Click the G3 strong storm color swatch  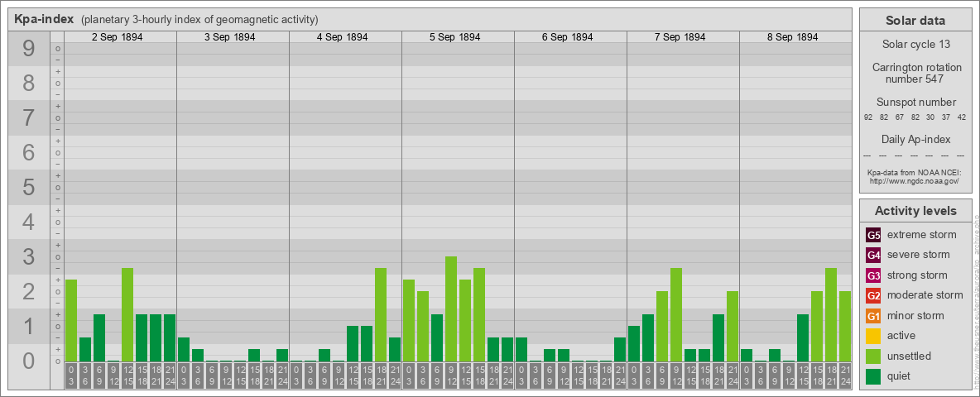coord(873,275)
